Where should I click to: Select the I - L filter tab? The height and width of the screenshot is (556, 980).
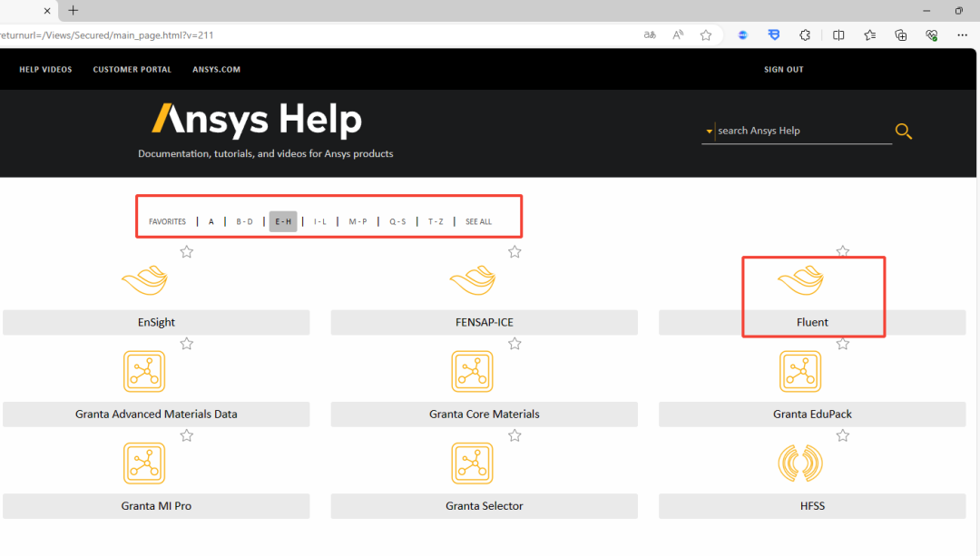(320, 222)
